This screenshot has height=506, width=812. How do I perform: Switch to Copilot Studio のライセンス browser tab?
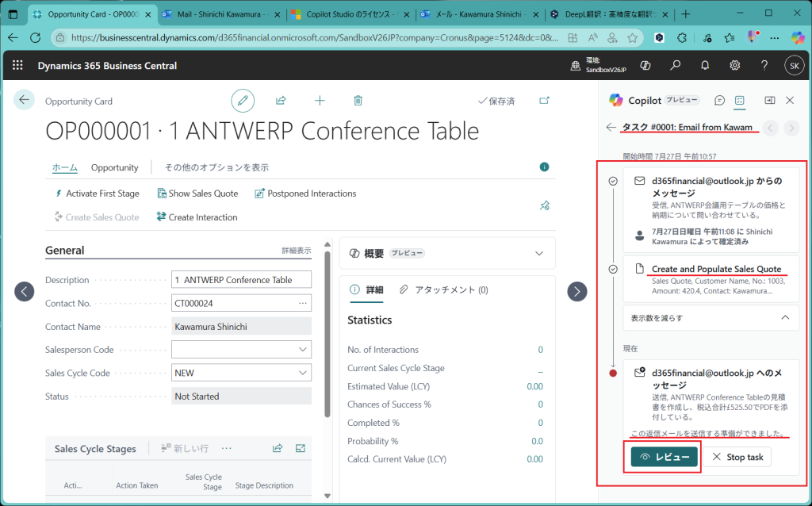pyautogui.click(x=350, y=14)
